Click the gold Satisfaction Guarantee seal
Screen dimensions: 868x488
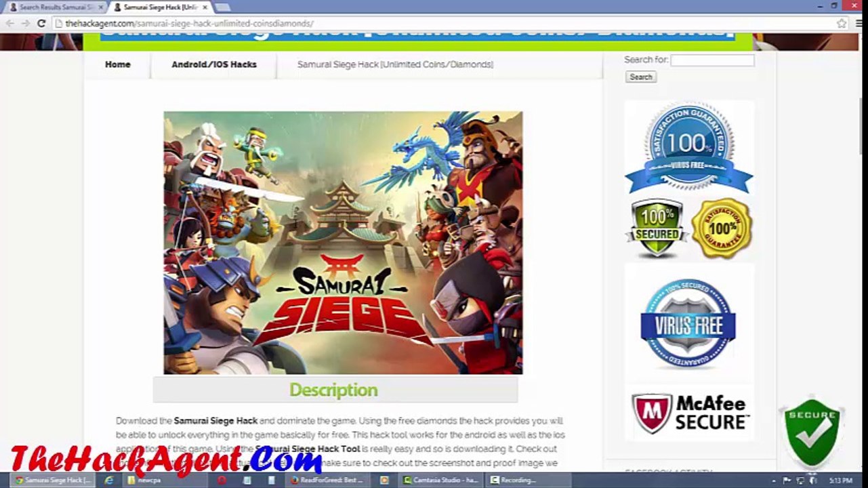[x=722, y=228]
